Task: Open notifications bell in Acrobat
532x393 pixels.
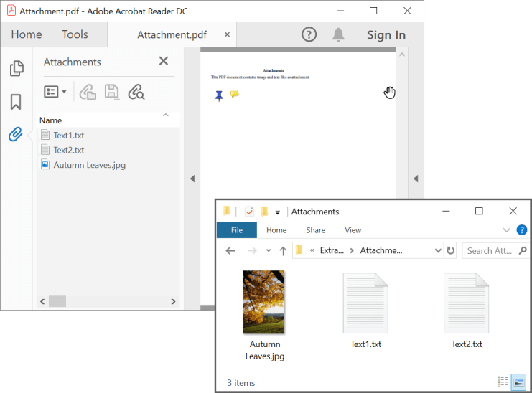Action: tap(338, 34)
